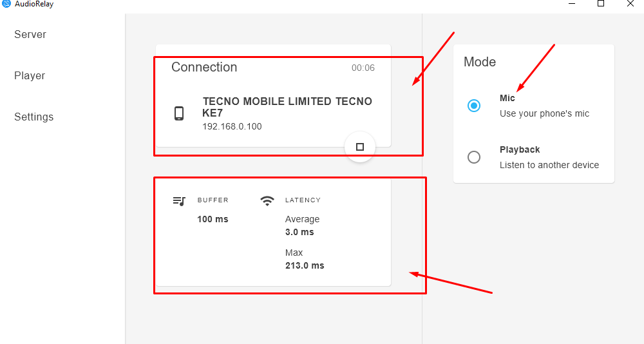Click the 192.168.0.100 IP address

(232, 126)
